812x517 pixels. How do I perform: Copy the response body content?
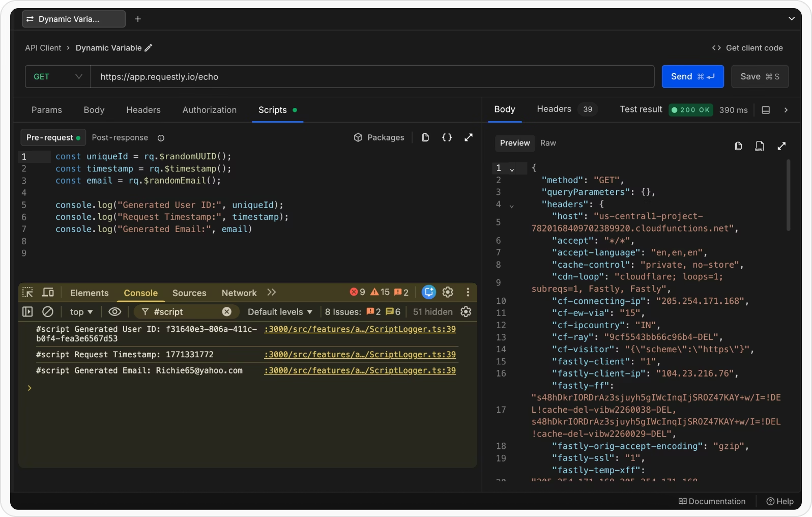738,147
